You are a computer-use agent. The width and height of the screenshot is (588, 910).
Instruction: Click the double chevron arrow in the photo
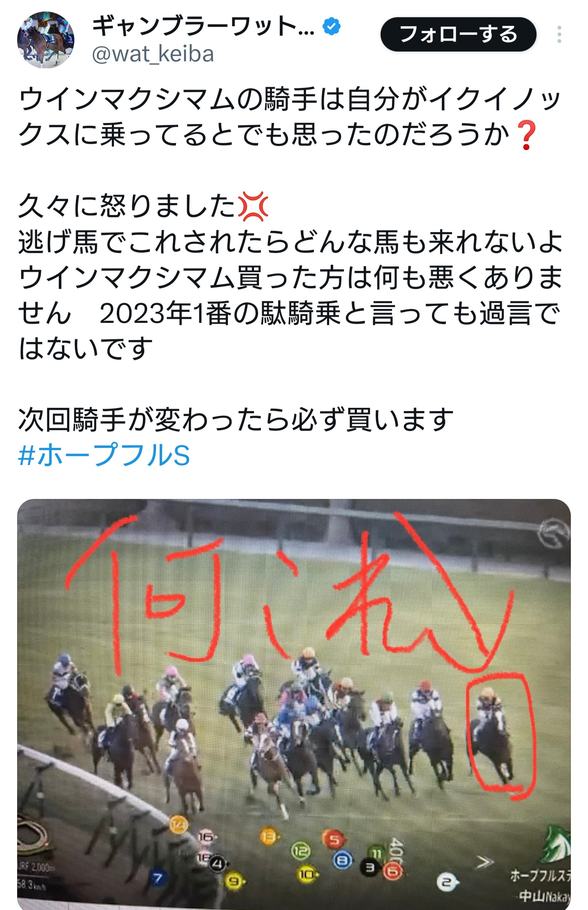click(485, 862)
